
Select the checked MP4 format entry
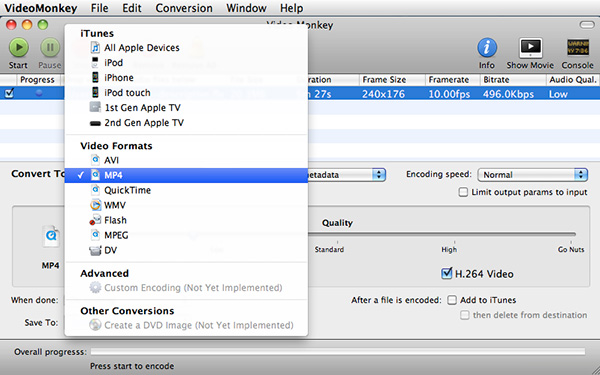coord(186,175)
